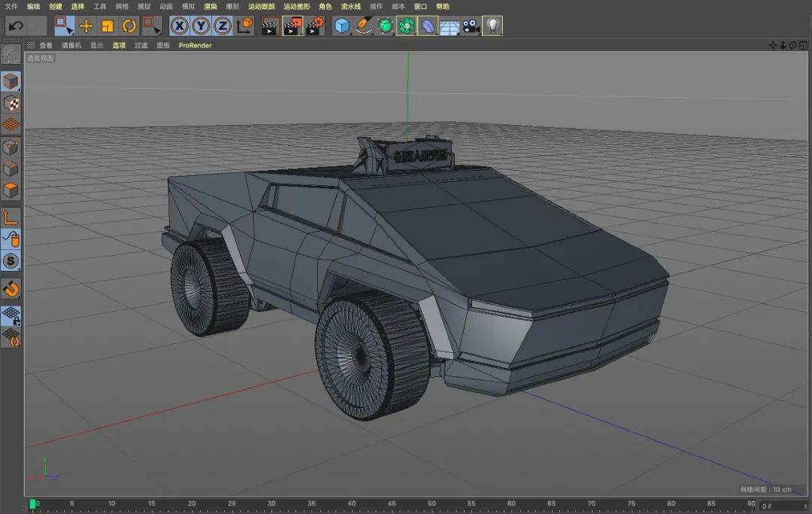Select the Live Selection tool

[64, 26]
